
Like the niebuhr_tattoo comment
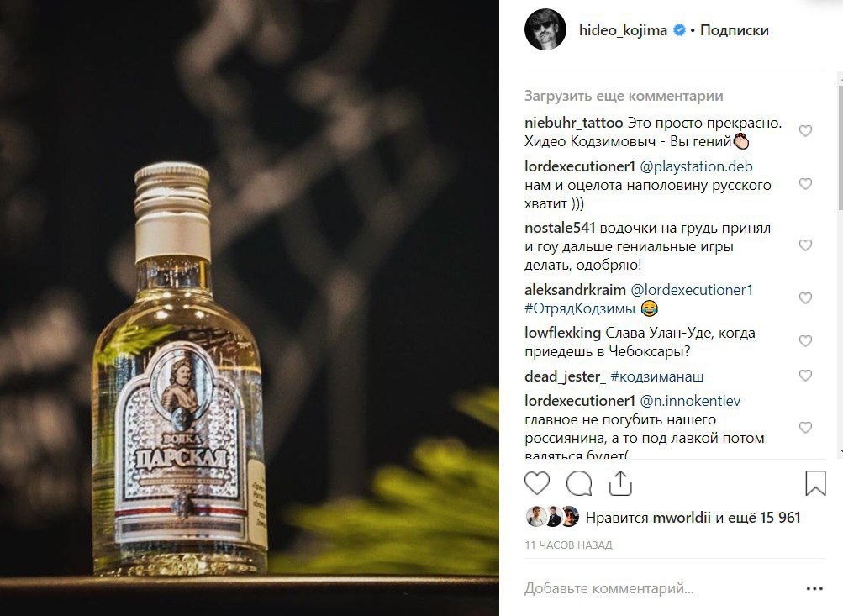coord(805,130)
